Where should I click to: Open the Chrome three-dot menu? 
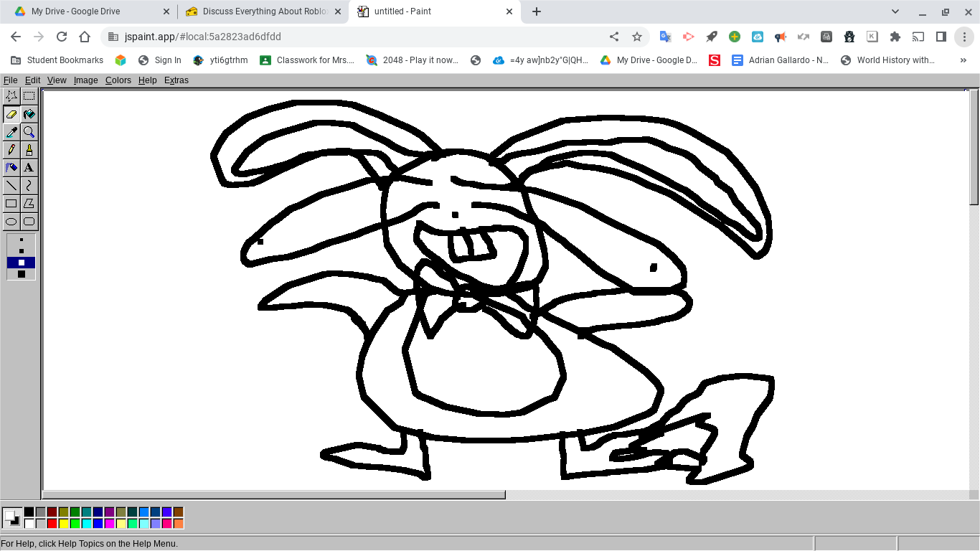pyautogui.click(x=964, y=37)
